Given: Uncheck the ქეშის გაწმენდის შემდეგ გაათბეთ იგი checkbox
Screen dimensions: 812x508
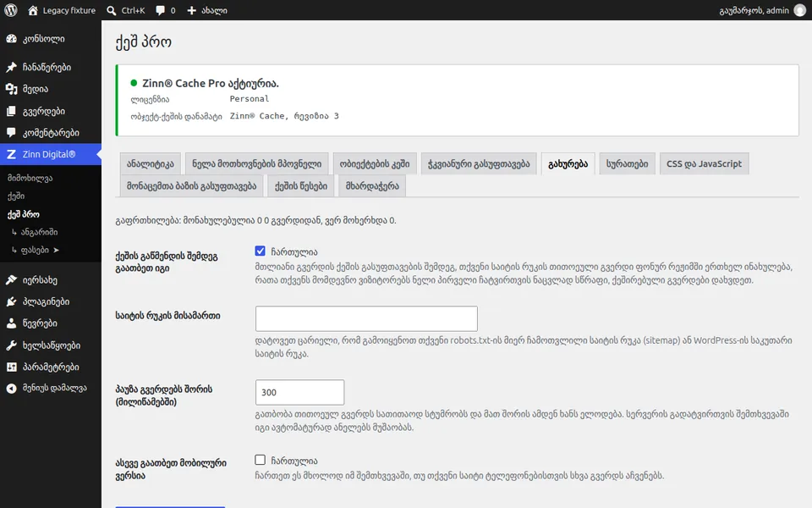Looking at the screenshot, I should (260, 251).
